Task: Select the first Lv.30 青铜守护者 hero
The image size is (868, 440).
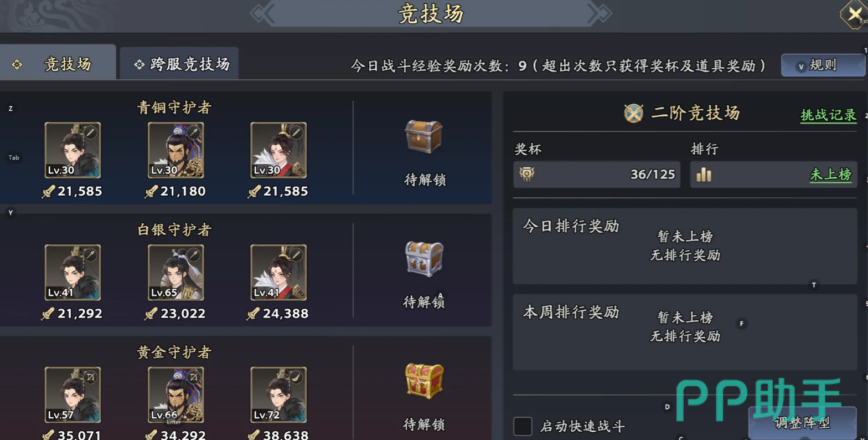Action: click(73, 150)
